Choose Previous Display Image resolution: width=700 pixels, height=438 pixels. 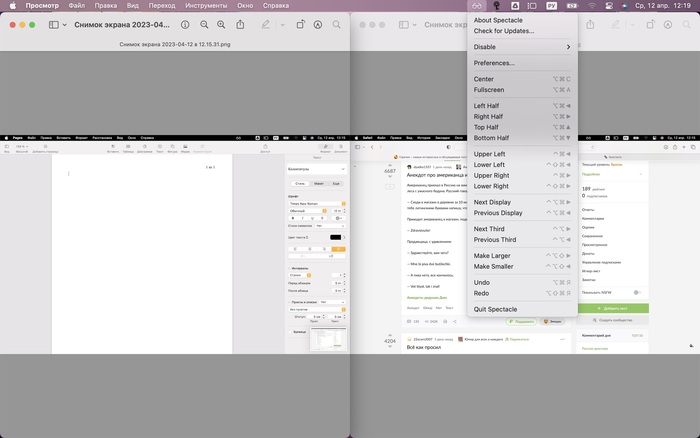522,213
